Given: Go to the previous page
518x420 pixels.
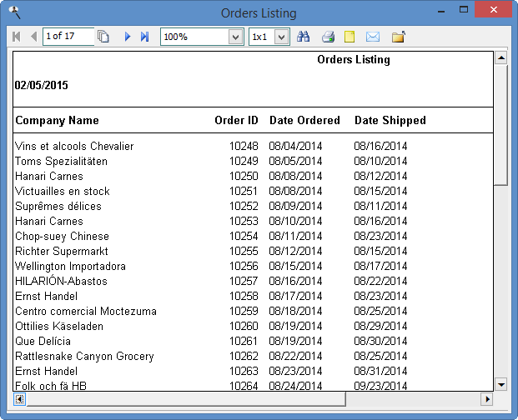Looking at the screenshot, I should click(33, 37).
